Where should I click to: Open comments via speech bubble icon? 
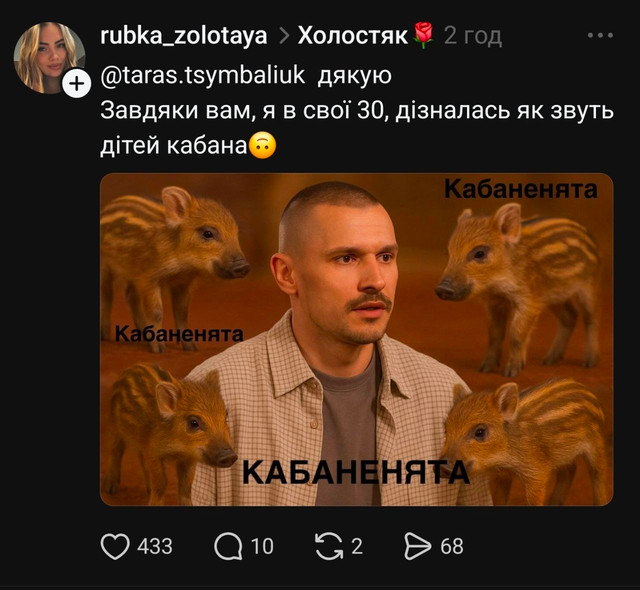pos(228,546)
